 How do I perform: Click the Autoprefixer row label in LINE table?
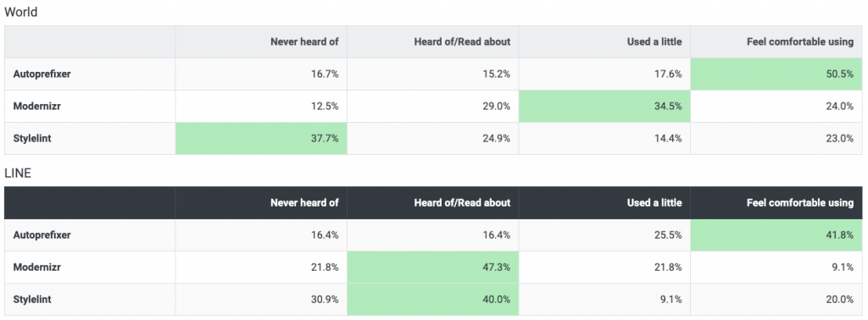point(42,234)
